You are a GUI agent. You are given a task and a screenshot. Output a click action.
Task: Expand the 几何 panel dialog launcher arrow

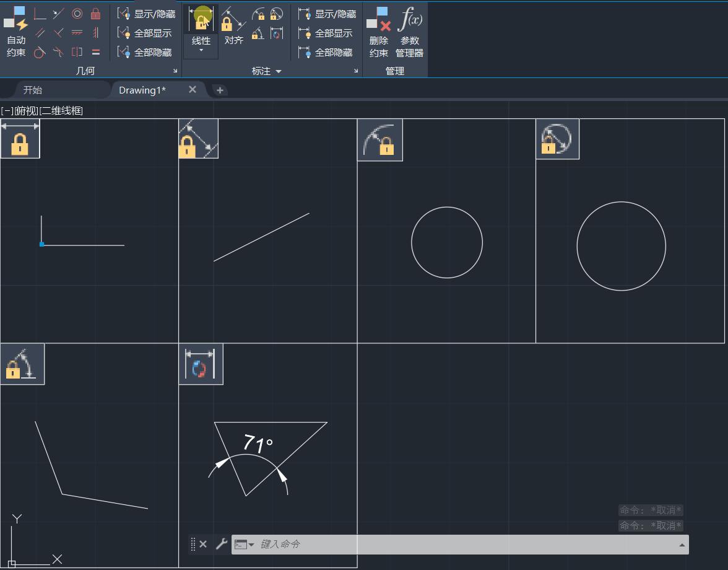(175, 71)
